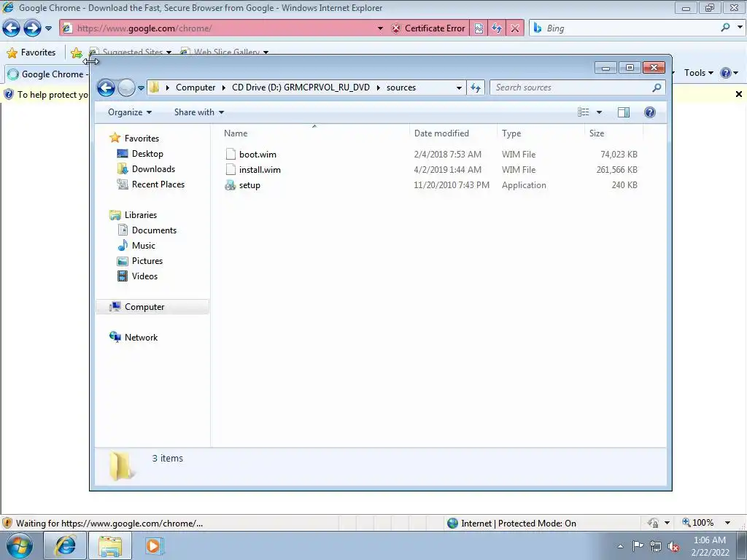Open IE recent pages dropdown

point(48,28)
